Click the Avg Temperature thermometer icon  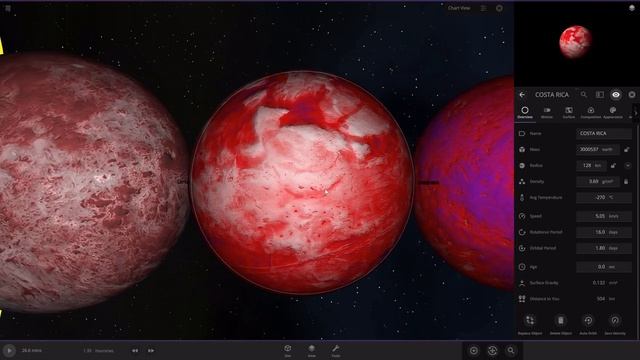click(x=522, y=197)
